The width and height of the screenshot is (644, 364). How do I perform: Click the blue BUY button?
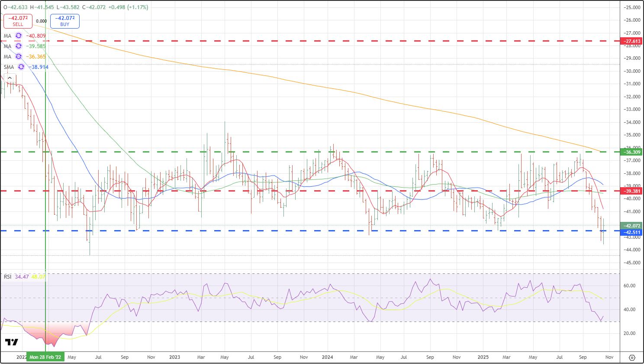coord(64,21)
